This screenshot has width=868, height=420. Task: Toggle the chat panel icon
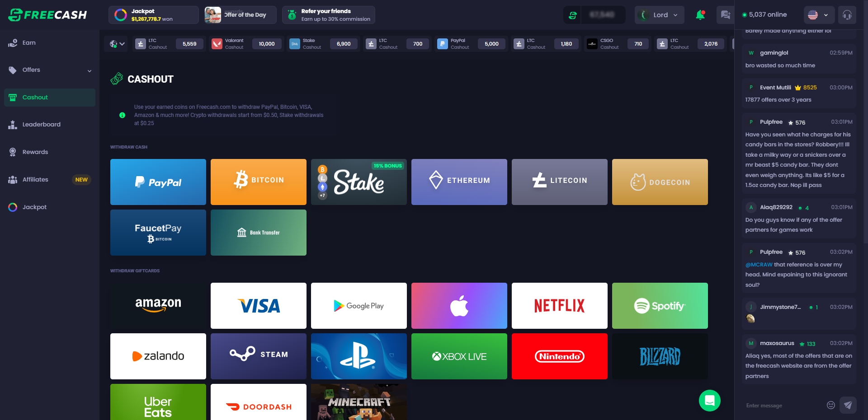pos(726,15)
